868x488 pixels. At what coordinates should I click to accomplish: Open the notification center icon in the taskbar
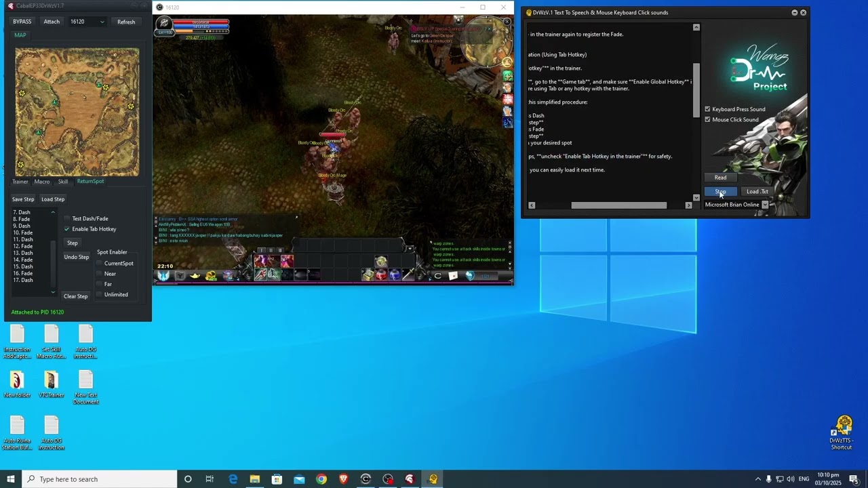coord(854,479)
